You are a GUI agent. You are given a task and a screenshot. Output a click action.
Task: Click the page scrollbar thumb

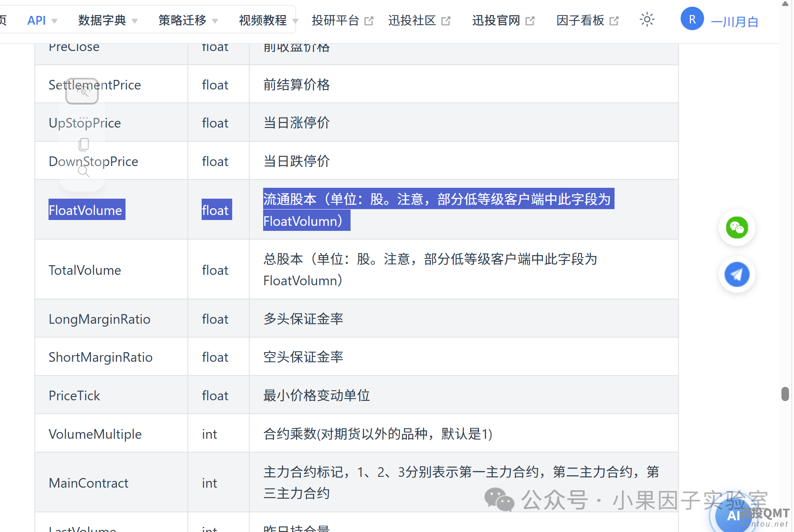click(785, 394)
